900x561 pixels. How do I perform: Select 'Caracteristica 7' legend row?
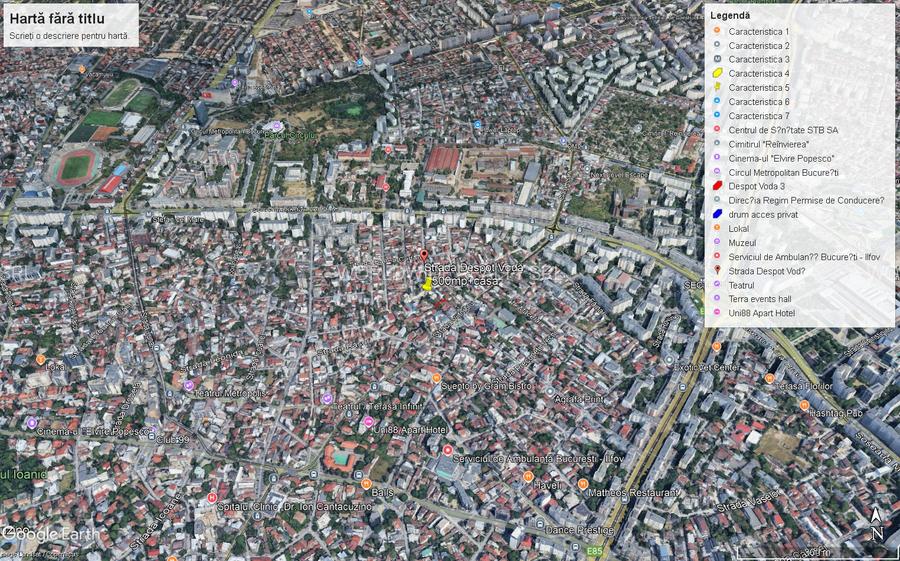tap(759, 115)
